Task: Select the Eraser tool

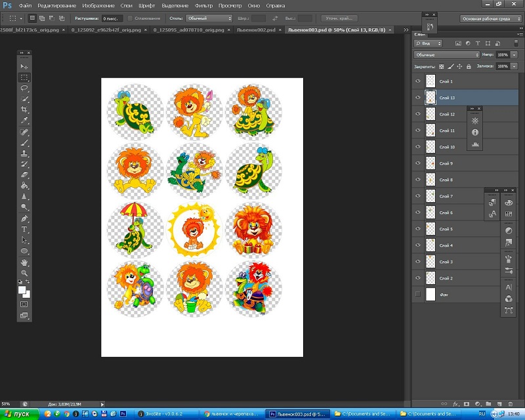Action: [x=24, y=175]
